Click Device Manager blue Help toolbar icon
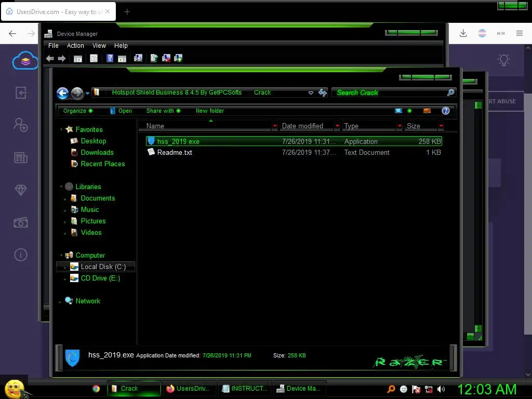This screenshot has width=532, height=399. coord(110,58)
